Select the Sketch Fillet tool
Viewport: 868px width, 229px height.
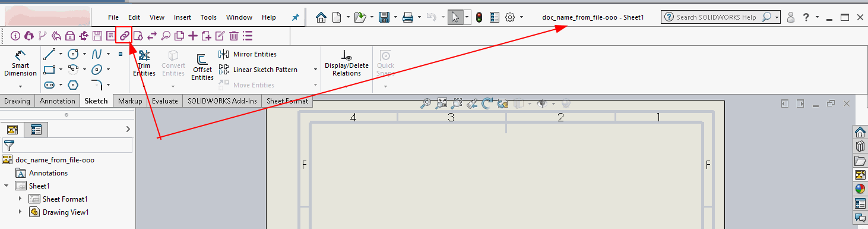click(97, 84)
